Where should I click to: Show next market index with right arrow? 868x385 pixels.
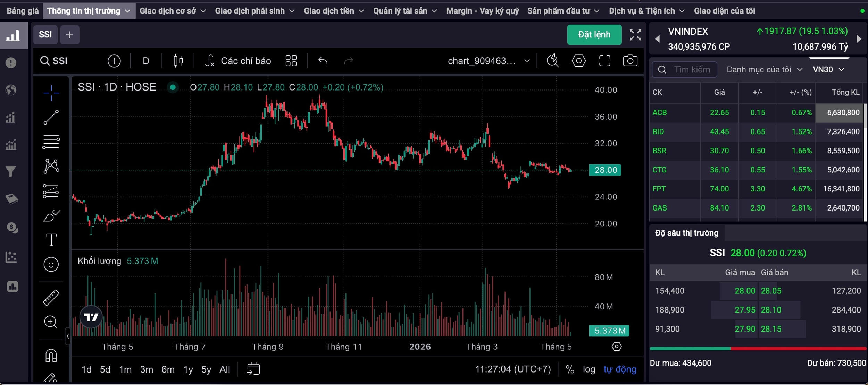click(x=859, y=39)
